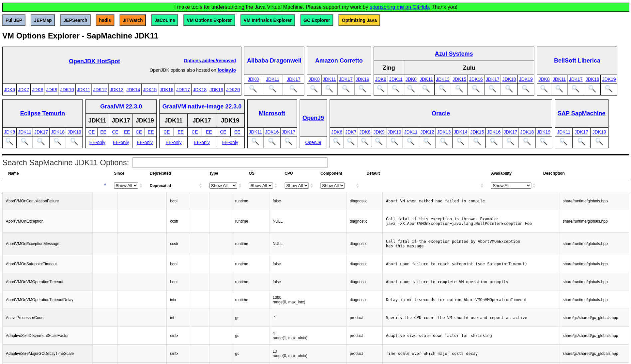
Task: Open the JaCoLine button
Action: (165, 20)
